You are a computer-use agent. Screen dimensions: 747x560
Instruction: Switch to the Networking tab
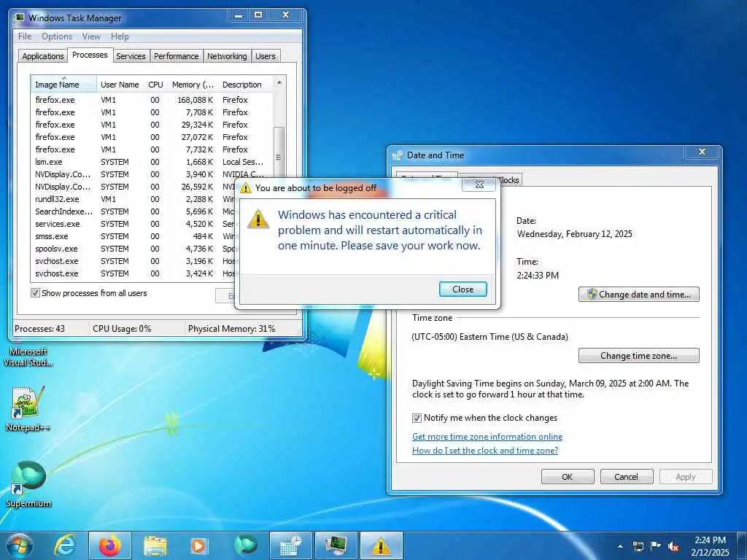[227, 56]
